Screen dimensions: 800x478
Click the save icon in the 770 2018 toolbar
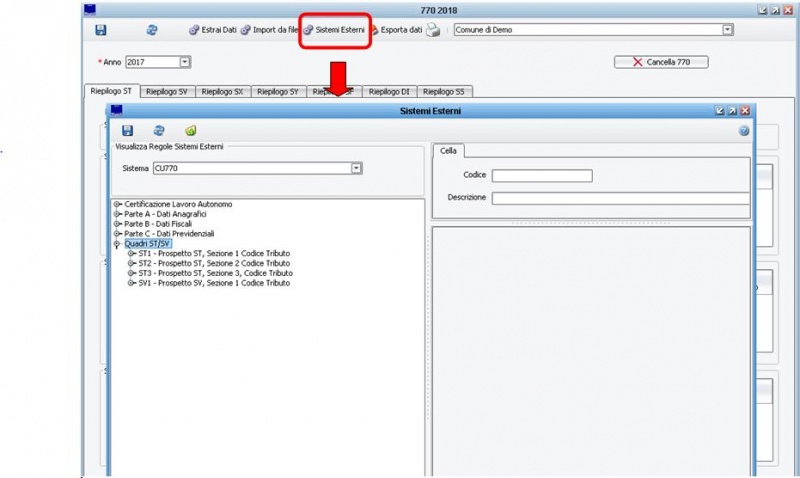[101, 30]
